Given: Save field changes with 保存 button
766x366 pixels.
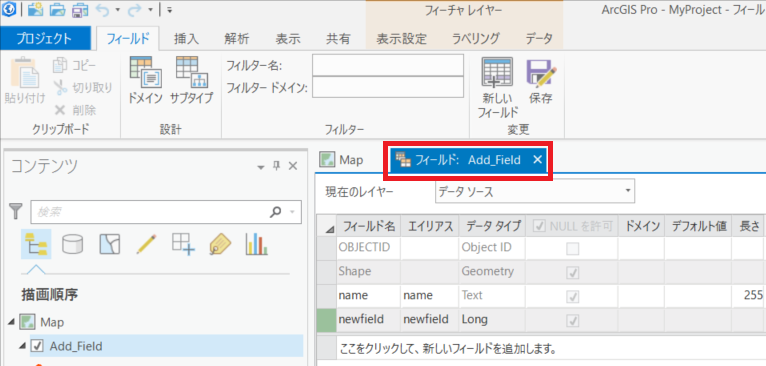Looking at the screenshot, I should click(541, 81).
